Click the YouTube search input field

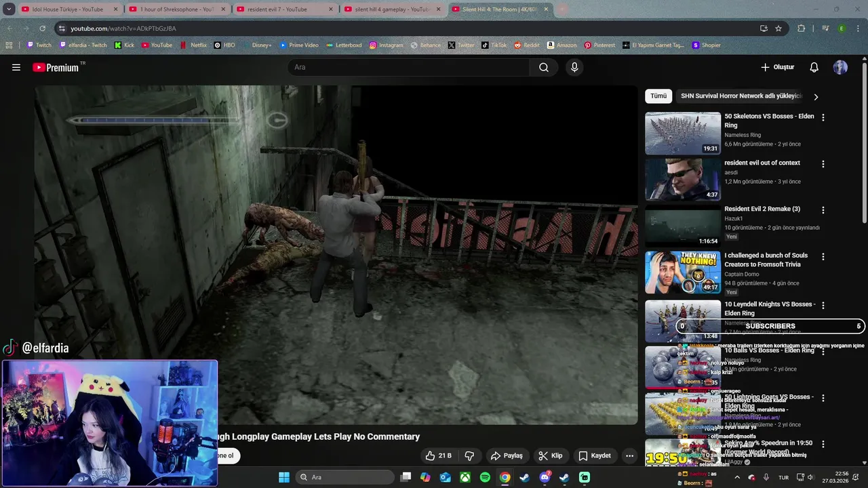point(409,67)
